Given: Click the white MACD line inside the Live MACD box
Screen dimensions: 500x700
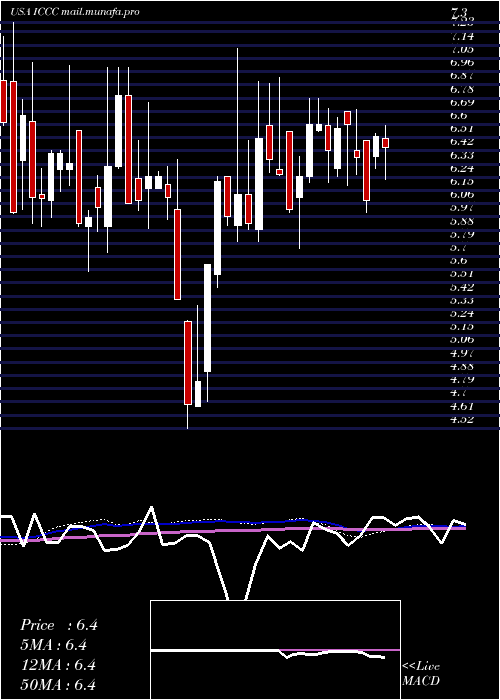Looking at the screenshot, I should click(x=268, y=653).
